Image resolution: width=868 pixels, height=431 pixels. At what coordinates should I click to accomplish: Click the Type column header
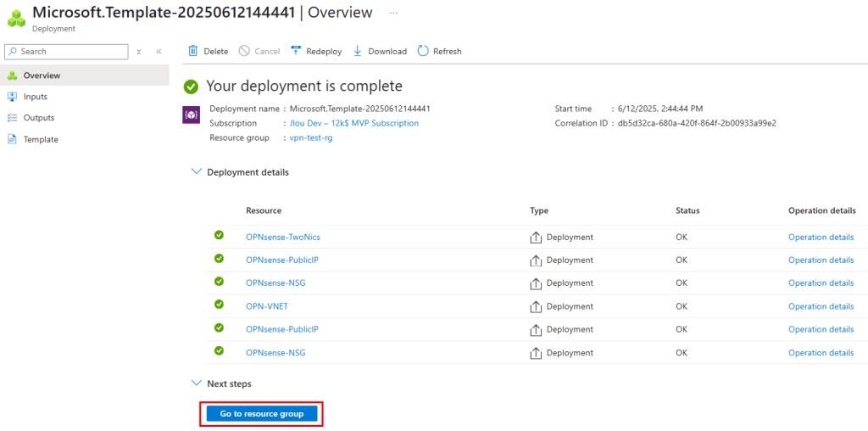(x=539, y=210)
